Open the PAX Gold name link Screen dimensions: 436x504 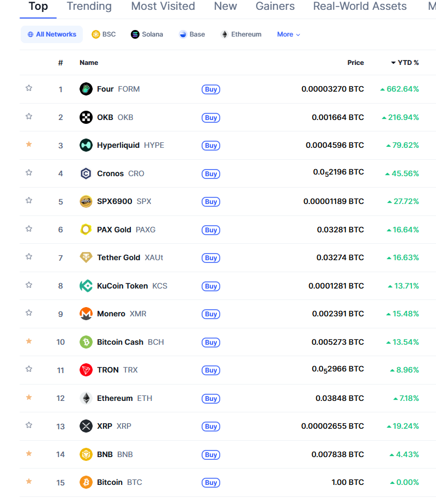click(x=114, y=230)
